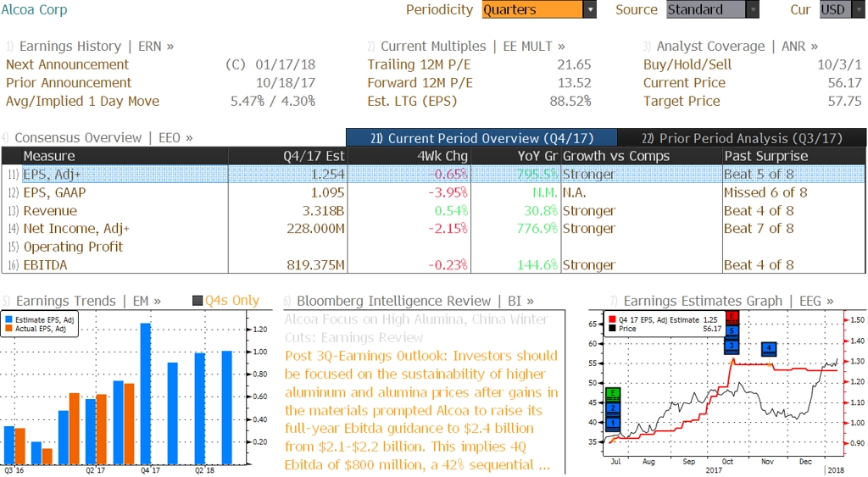This screenshot has height=477, width=868.
Task: Click the blue event marker numbered 2
Action: (613, 409)
